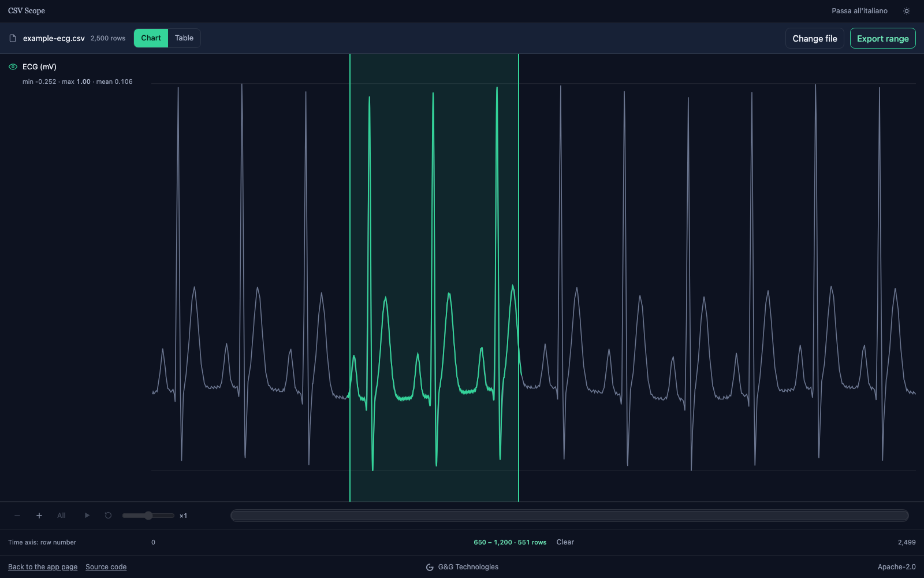
Task: Click the 2,499 axis end value
Action: (907, 542)
